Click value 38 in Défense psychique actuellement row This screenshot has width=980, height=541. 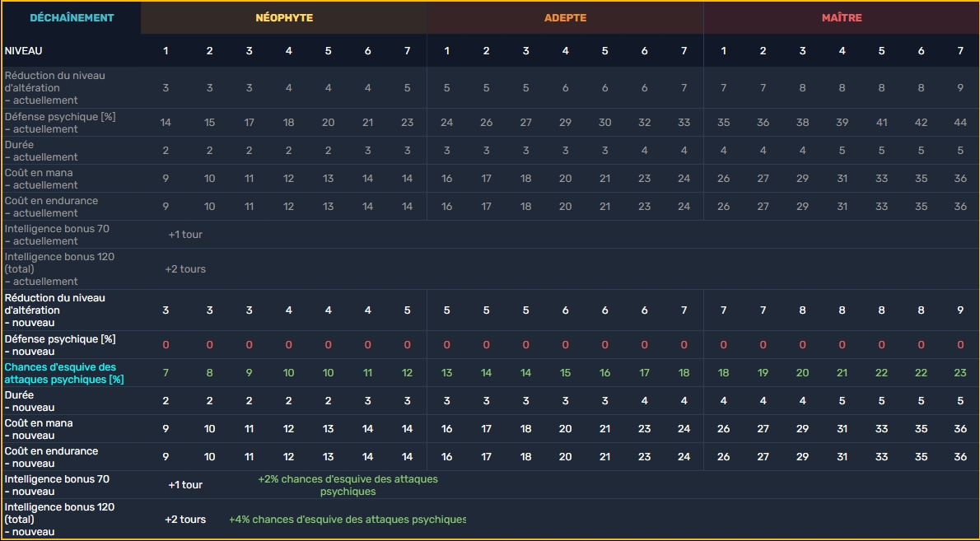[x=802, y=123]
